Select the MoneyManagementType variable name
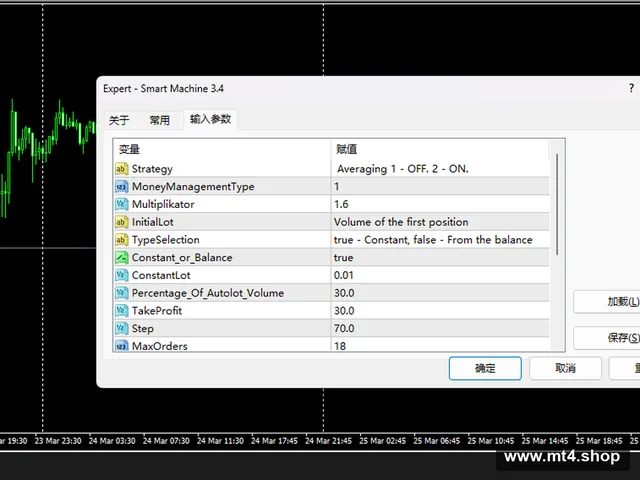The image size is (640, 480). coord(193,187)
